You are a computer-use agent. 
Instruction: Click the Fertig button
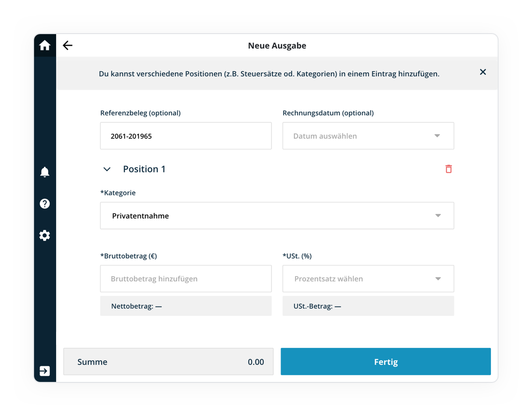385,362
